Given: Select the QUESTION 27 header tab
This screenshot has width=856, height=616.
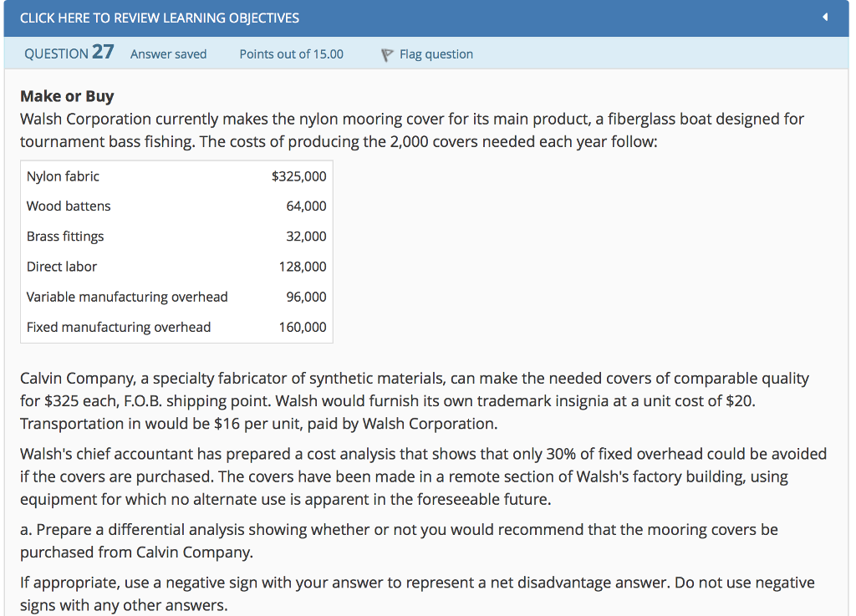Looking at the screenshot, I should [69, 52].
